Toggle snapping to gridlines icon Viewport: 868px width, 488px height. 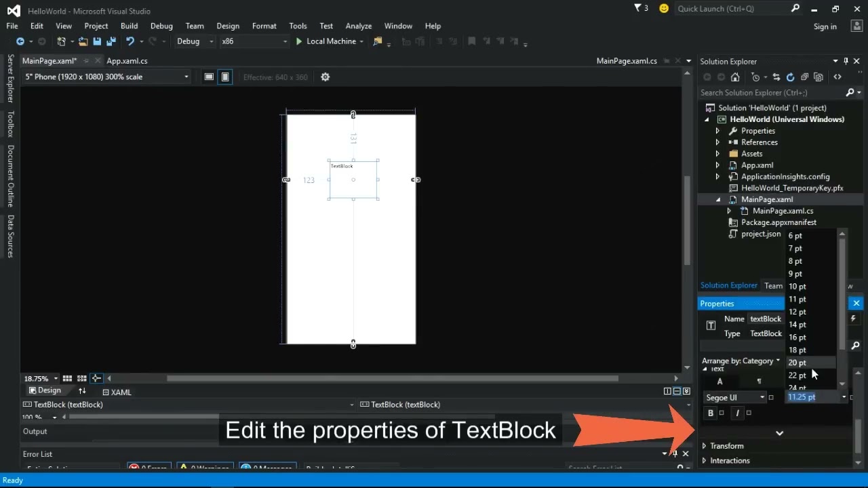[82, 378]
